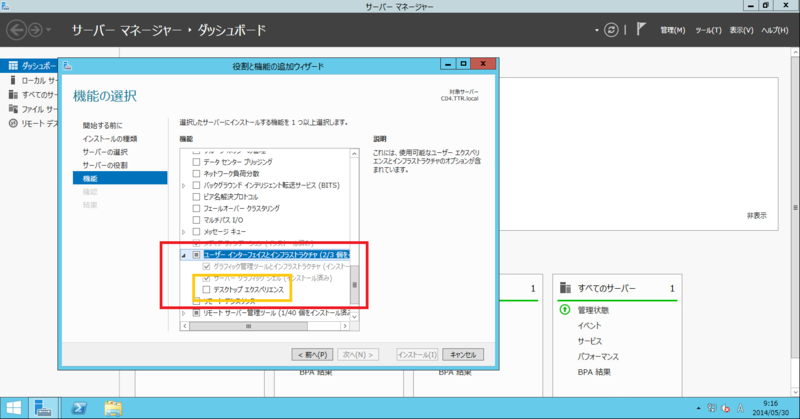800x419 pixels.
Task: Open サービス under すべてのサーバー
Action: click(590, 341)
